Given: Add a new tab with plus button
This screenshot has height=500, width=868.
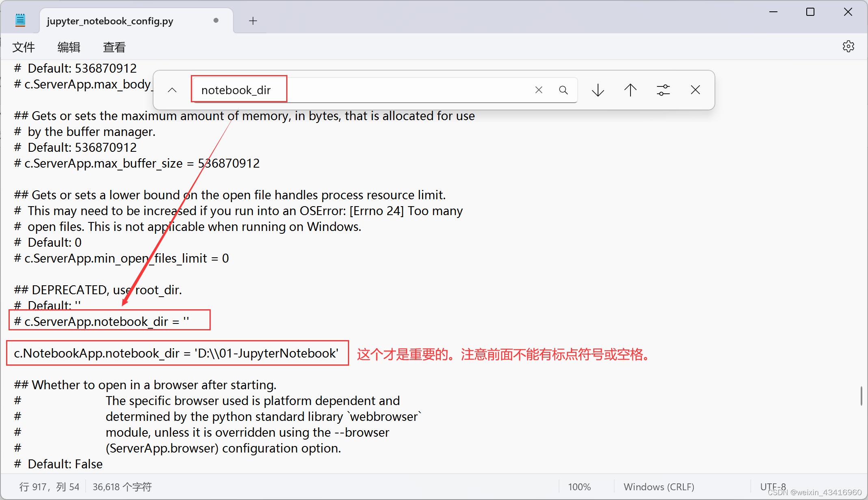Looking at the screenshot, I should (x=253, y=21).
